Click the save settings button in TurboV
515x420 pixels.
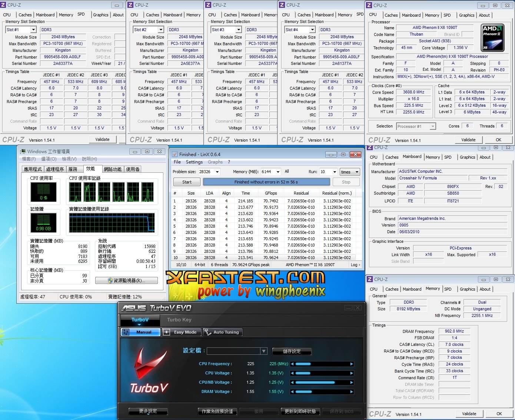292,351
